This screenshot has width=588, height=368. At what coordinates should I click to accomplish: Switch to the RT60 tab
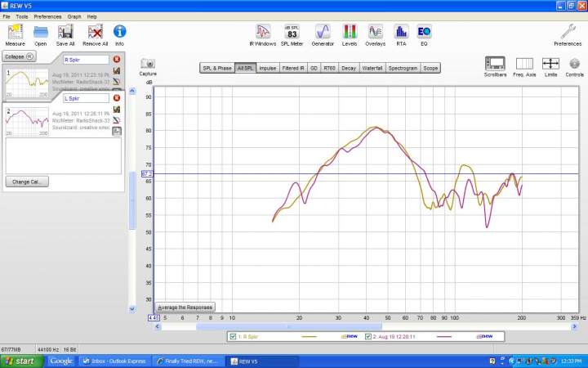pos(329,69)
